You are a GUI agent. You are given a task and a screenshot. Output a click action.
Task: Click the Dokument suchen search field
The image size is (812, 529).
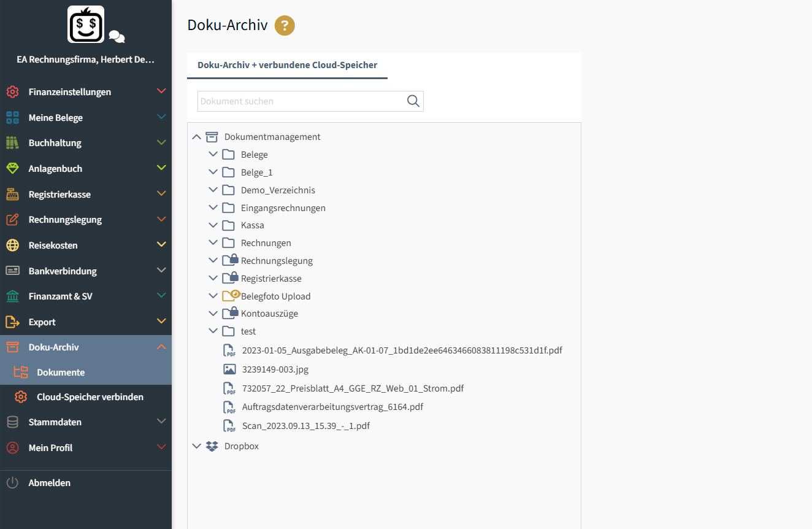[x=301, y=101]
